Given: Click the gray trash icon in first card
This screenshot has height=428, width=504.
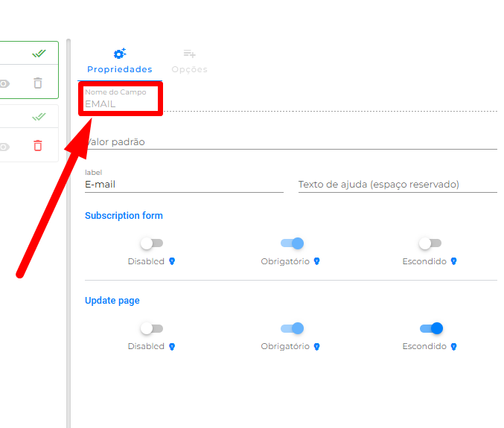Looking at the screenshot, I should [38, 83].
